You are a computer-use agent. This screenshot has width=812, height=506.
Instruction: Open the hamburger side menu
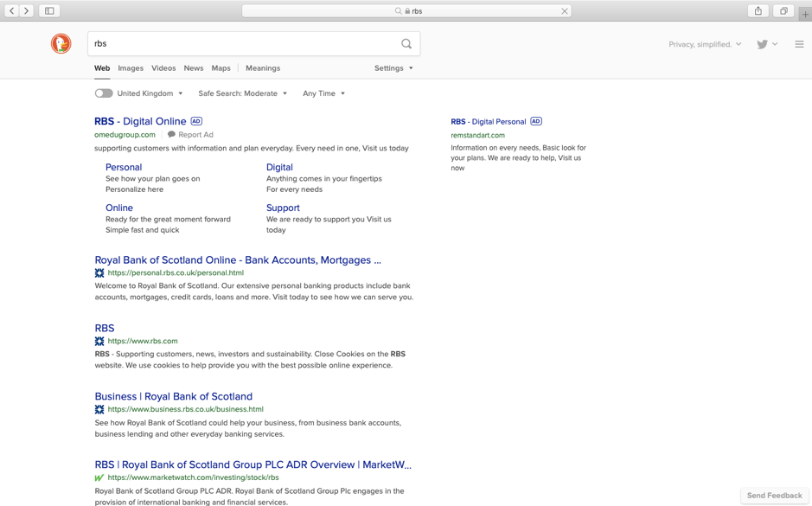coord(799,44)
